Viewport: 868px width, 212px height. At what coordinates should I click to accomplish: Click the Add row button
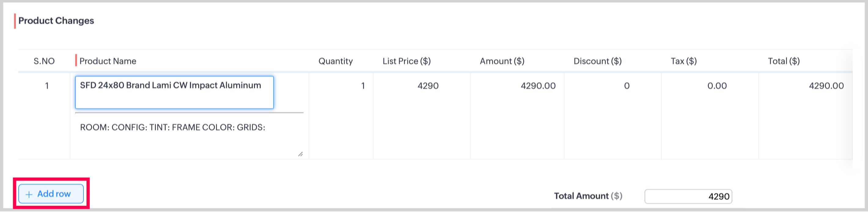coord(51,194)
